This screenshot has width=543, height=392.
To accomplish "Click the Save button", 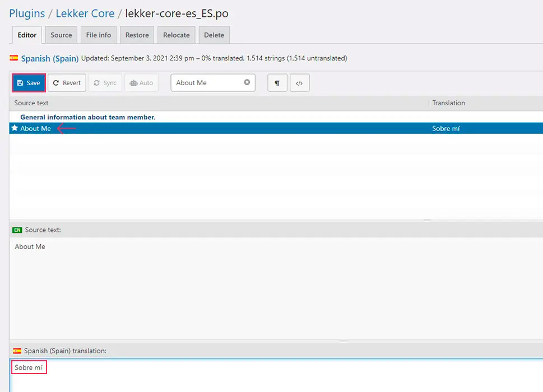I will [x=29, y=83].
